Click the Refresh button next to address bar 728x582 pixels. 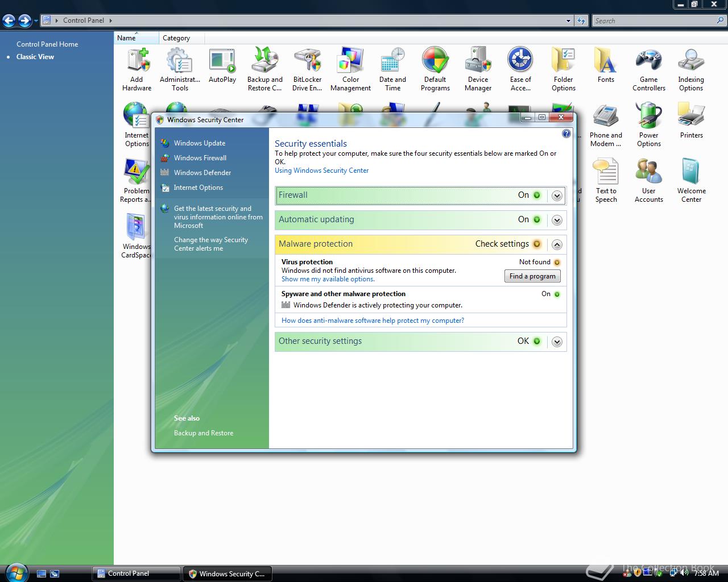pos(581,20)
